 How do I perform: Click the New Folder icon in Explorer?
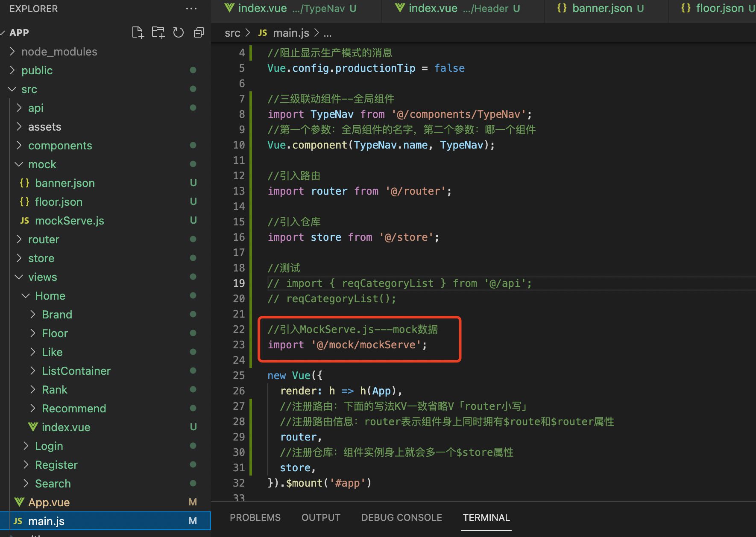coord(158,32)
